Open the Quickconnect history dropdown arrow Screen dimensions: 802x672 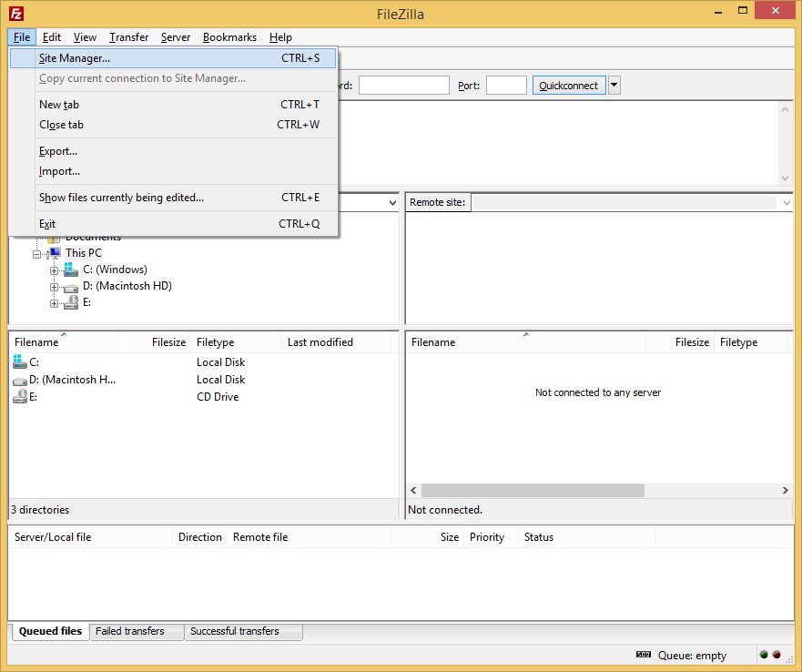point(614,86)
